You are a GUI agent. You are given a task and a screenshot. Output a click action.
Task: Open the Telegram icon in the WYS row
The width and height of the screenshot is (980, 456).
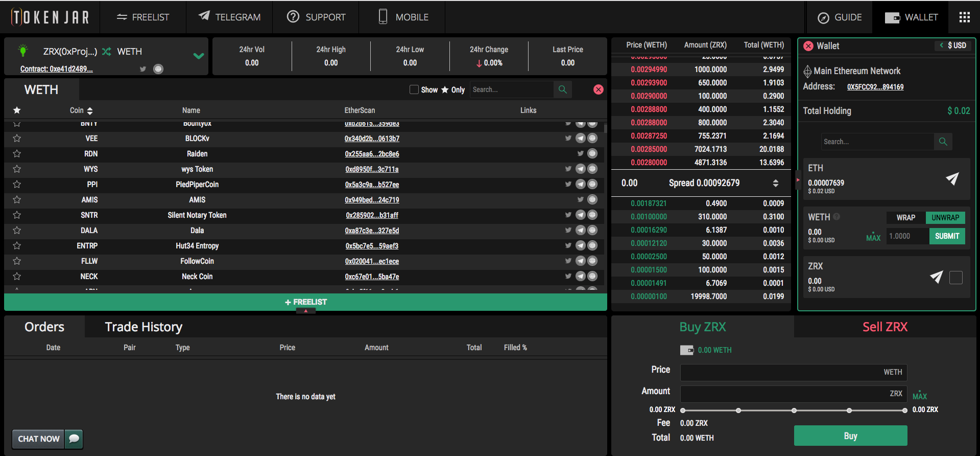tap(581, 169)
